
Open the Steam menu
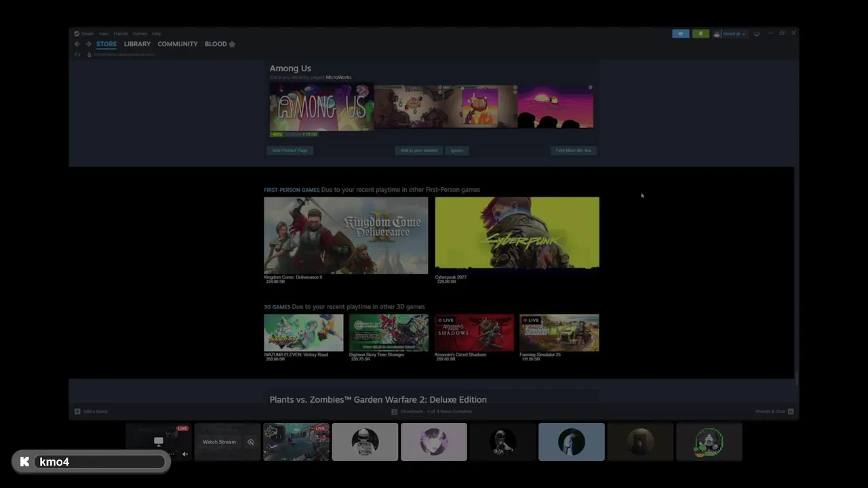87,33
